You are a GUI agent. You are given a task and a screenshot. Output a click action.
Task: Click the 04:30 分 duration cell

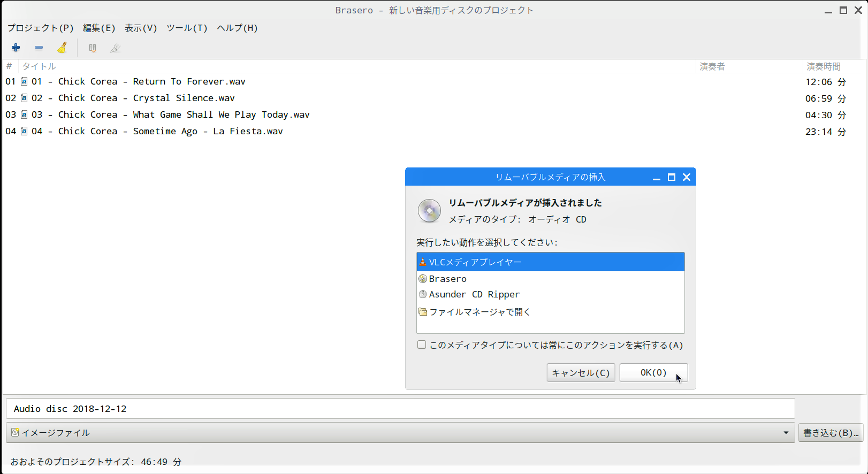(826, 115)
